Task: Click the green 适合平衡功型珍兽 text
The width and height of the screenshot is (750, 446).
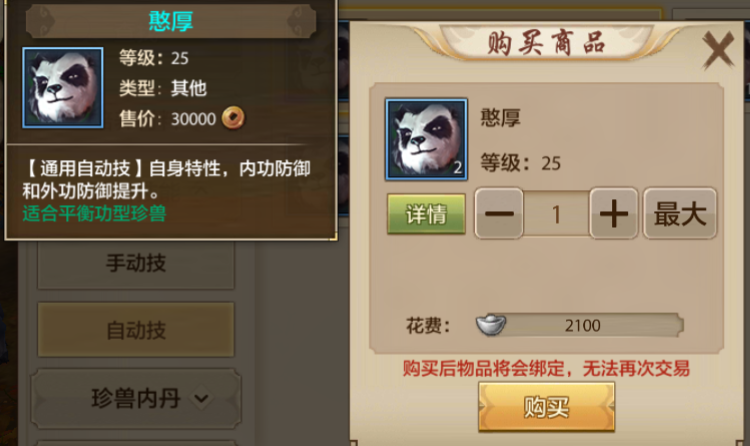Action: 94,213
